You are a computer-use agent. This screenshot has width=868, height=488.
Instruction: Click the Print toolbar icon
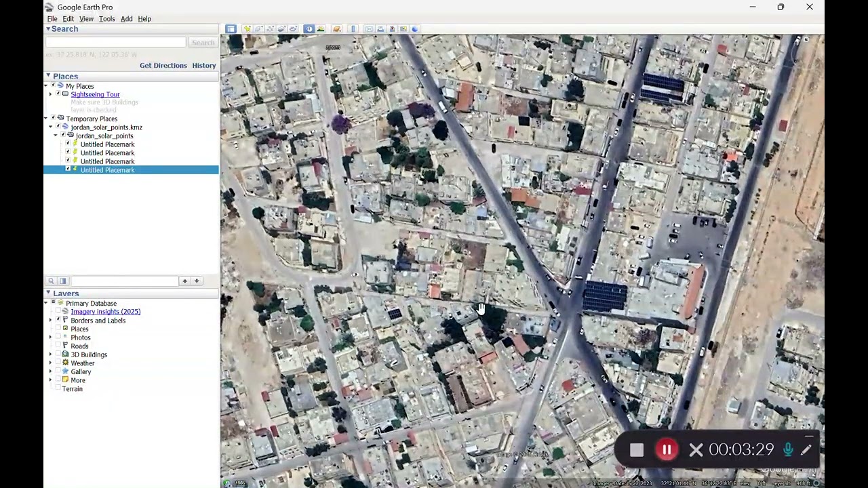point(380,29)
